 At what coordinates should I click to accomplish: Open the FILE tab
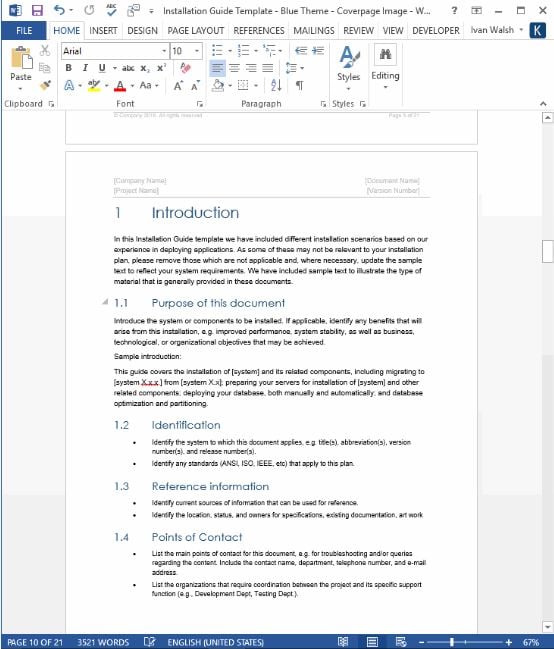24,31
